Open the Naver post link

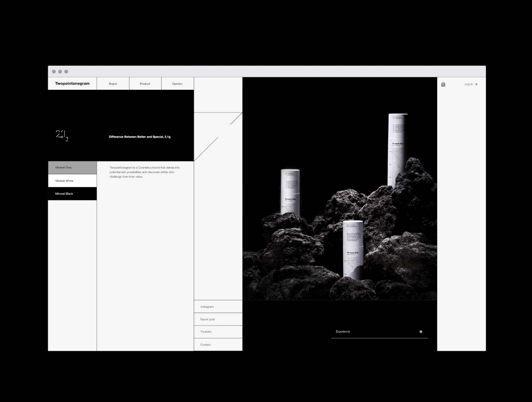coord(208,319)
